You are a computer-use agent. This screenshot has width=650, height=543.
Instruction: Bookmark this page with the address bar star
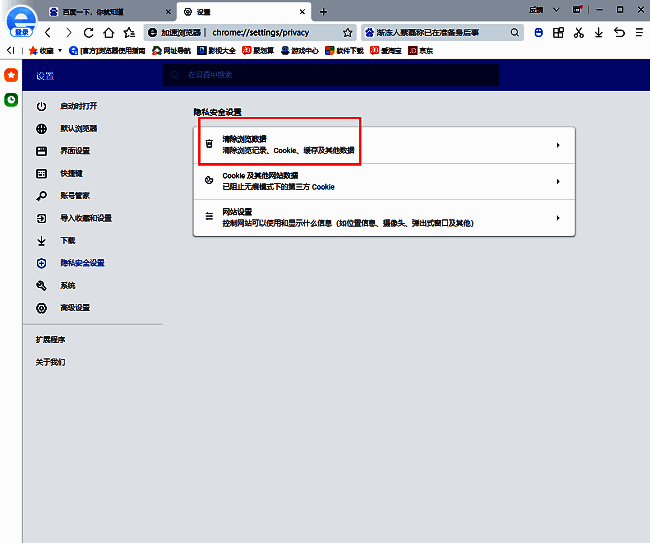(347, 32)
